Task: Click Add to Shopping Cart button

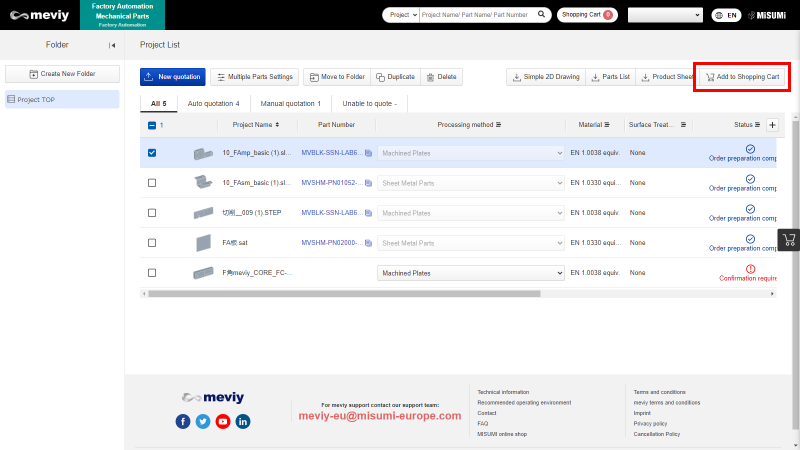Action: point(742,77)
